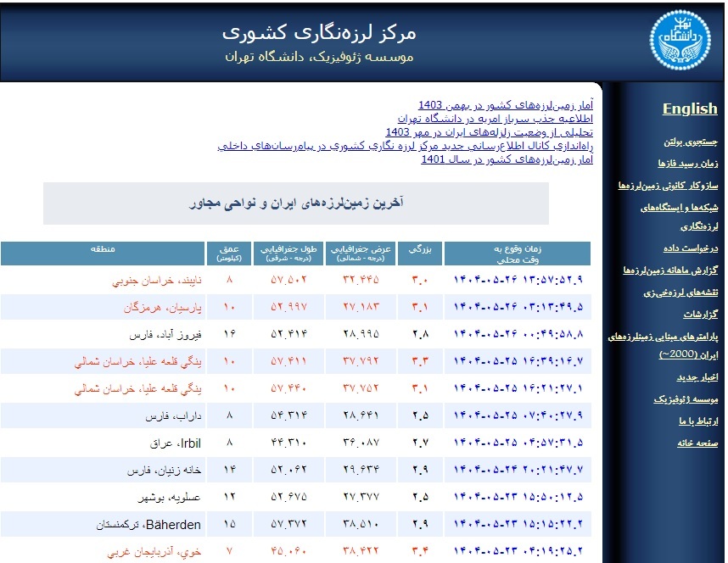Select region text پارسیان، هرمزگان
This screenshot has width=728, height=563.
tap(163, 308)
